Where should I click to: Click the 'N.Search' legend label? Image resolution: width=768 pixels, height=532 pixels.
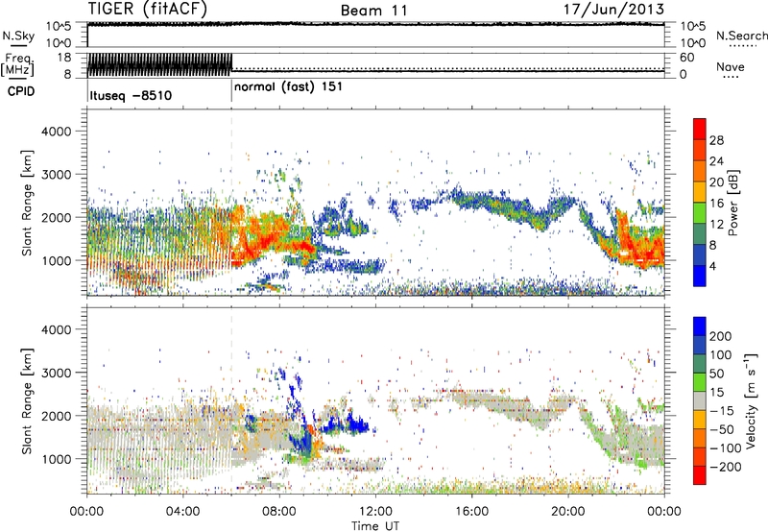(x=741, y=36)
